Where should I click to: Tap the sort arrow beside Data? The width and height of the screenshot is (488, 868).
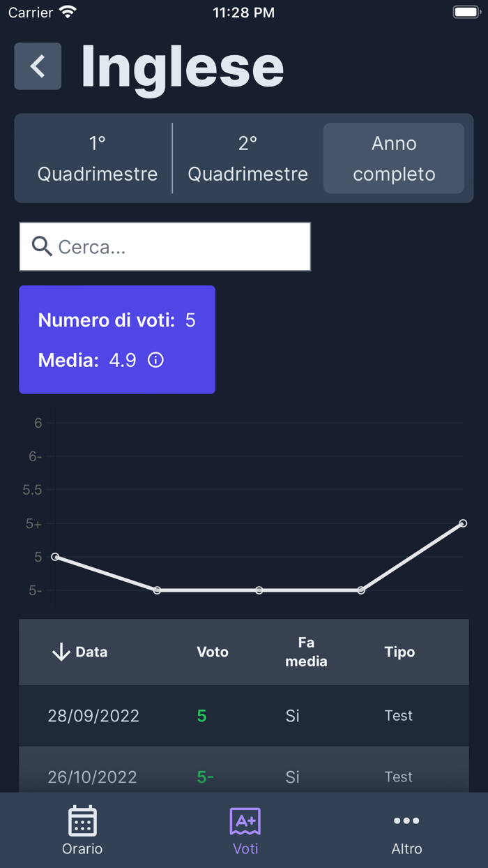pos(61,652)
